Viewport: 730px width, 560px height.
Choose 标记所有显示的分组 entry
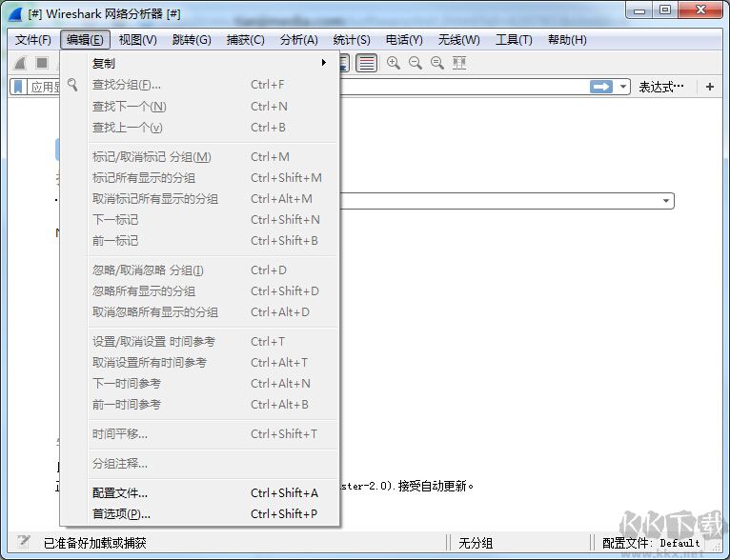pyautogui.click(x=213, y=178)
